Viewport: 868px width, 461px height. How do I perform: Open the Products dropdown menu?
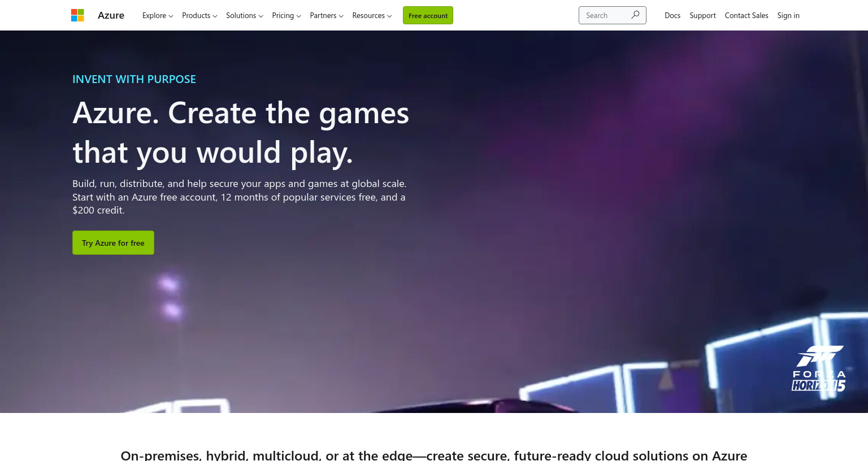(199, 15)
